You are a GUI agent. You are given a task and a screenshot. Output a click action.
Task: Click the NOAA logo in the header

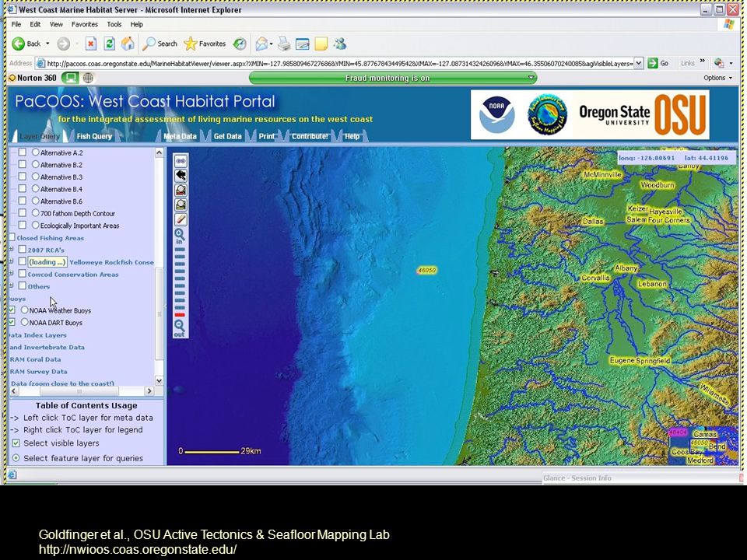tap(497, 115)
